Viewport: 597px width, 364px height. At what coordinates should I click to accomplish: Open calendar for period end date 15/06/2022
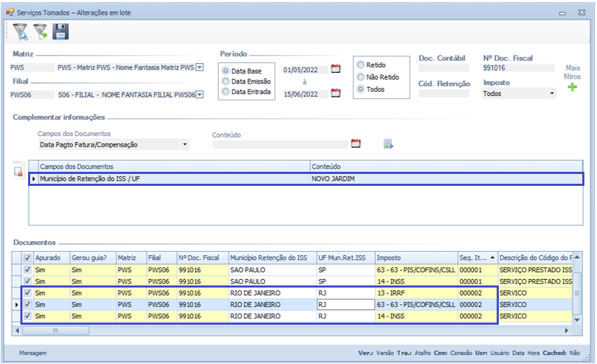coord(335,93)
